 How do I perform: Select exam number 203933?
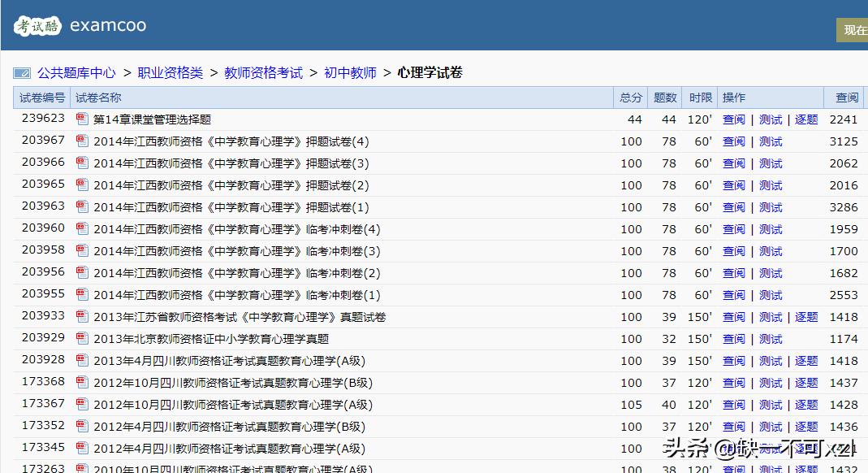[43, 315]
